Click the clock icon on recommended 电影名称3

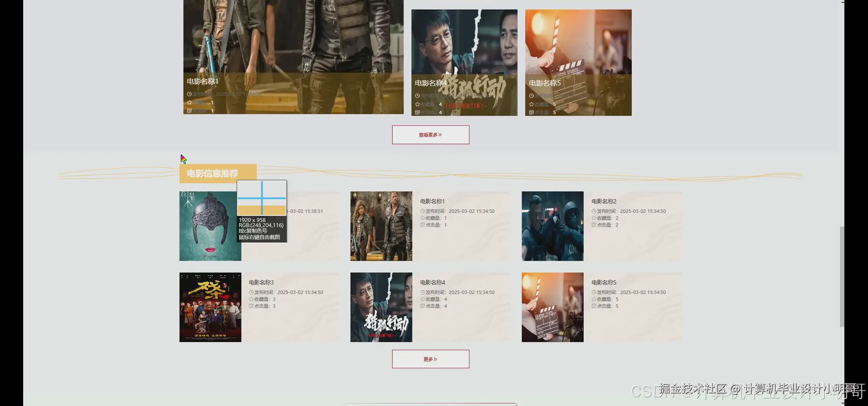[251, 292]
